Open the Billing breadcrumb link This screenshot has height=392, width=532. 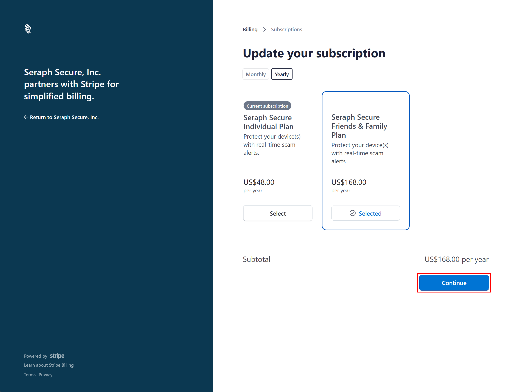tap(250, 29)
